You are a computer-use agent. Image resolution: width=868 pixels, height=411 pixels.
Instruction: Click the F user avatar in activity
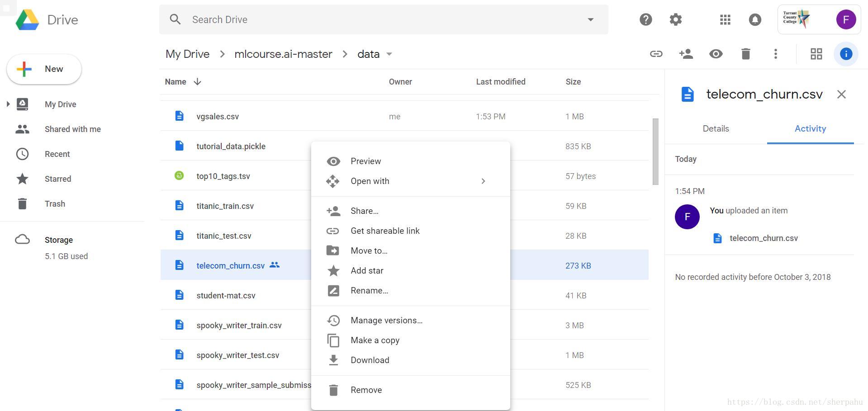coord(687,217)
